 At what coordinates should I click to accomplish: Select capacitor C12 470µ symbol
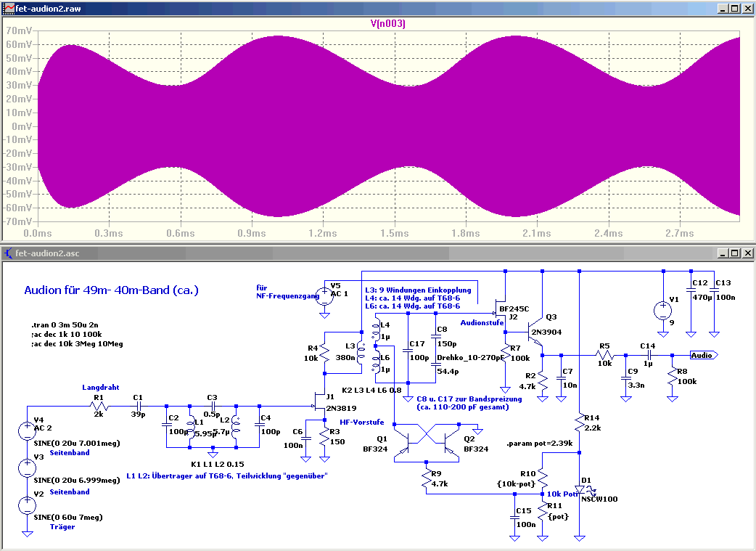[691, 290]
